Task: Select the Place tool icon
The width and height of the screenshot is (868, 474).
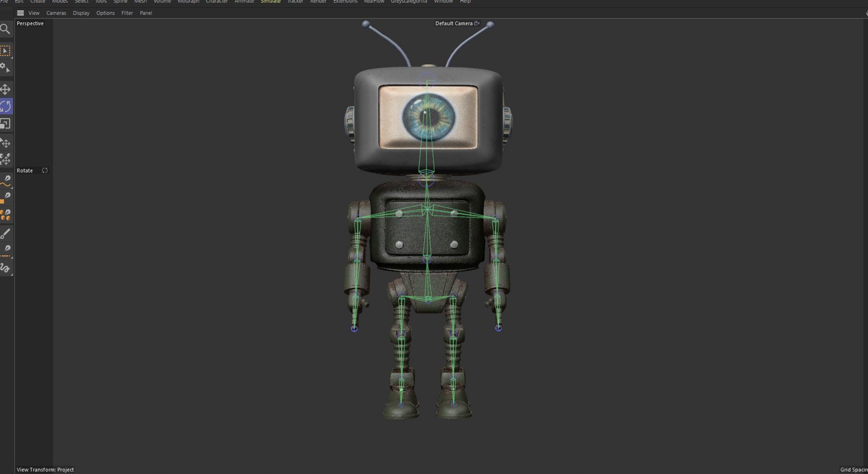Action: (5, 143)
